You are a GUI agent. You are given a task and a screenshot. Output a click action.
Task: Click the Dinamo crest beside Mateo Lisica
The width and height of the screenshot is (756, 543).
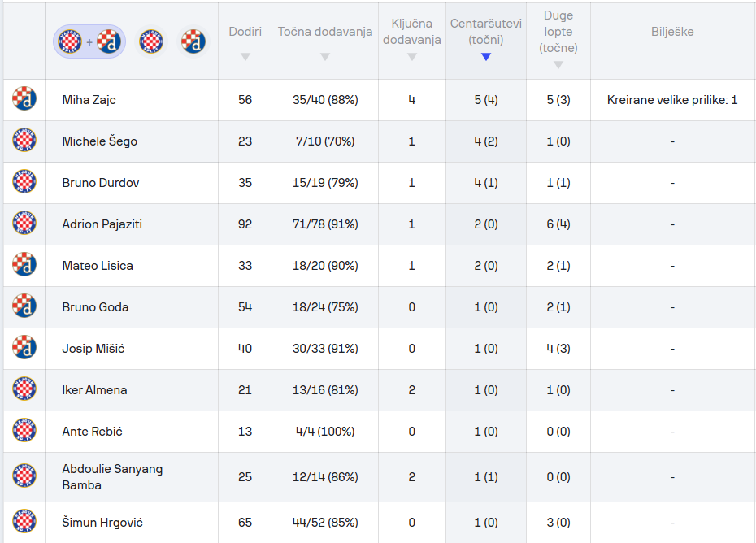24,265
